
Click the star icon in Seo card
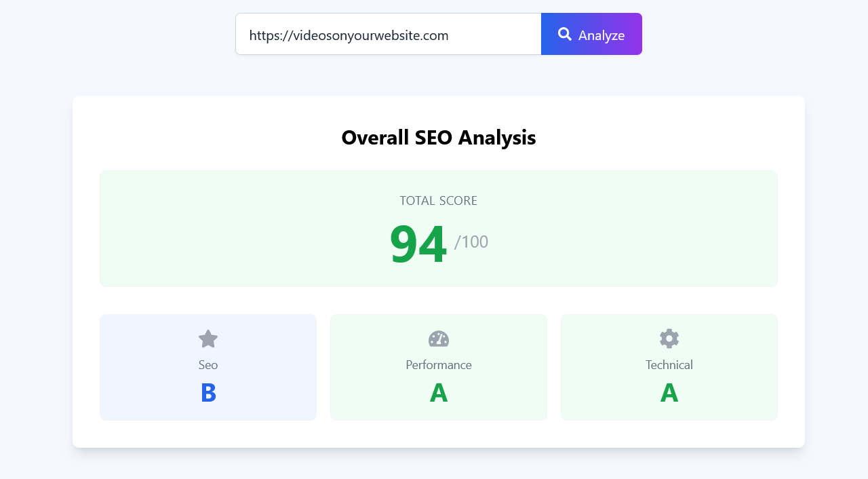click(x=208, y=339)
